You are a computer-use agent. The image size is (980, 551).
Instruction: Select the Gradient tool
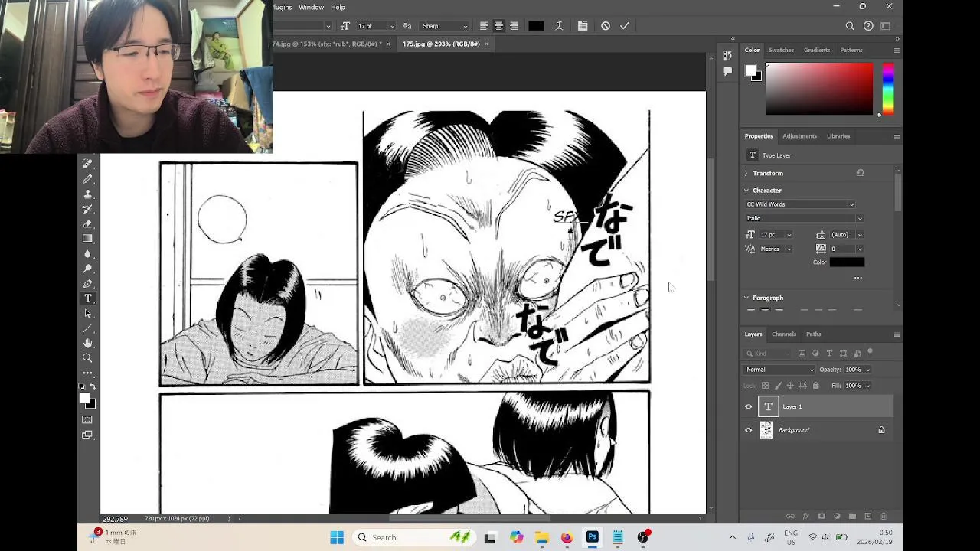87,239
